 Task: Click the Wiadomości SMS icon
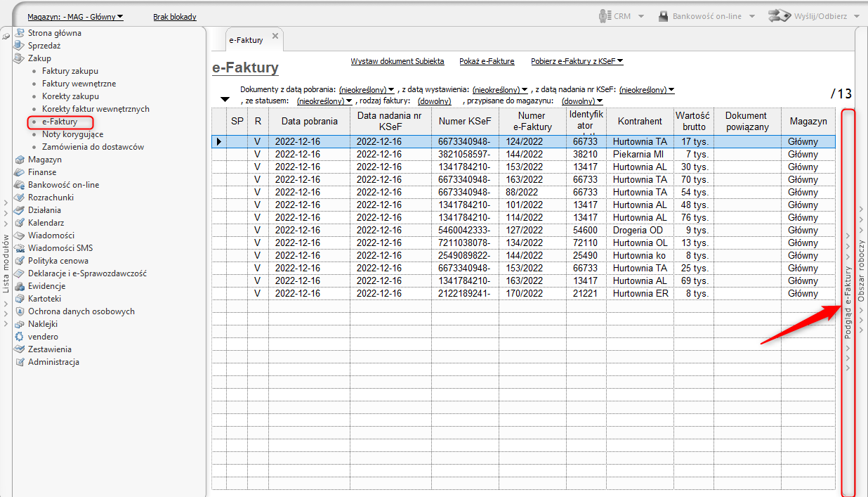[x=20, y=248]
